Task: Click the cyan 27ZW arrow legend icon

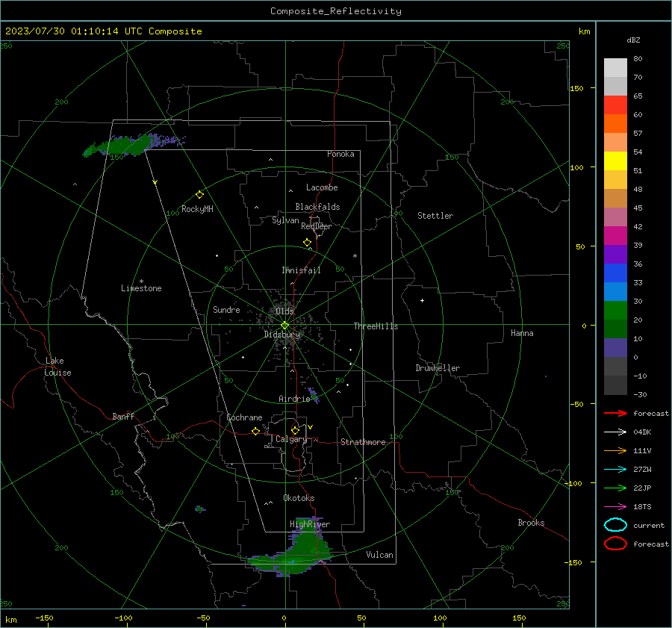Action: (615, 470)
